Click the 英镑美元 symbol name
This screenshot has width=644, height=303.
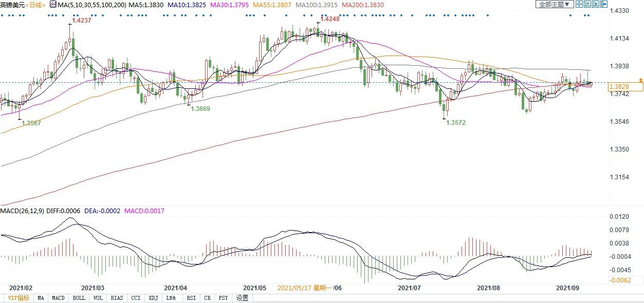tap(12, 4)
